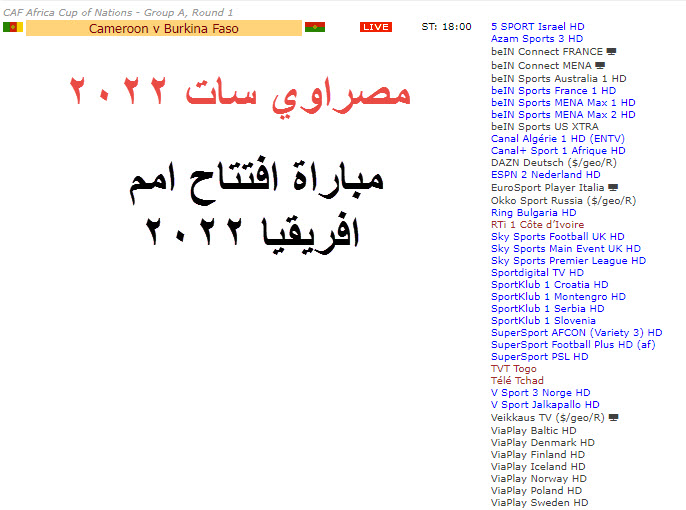The width and height of the screenshot is (686, 510).
Task: Open TVT Togo link
Action: click(x=514, y=369)
